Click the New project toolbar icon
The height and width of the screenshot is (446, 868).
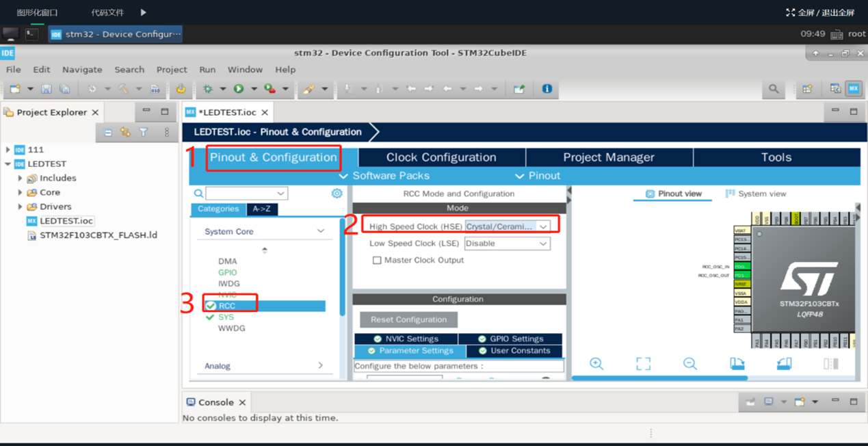point(15,89)
